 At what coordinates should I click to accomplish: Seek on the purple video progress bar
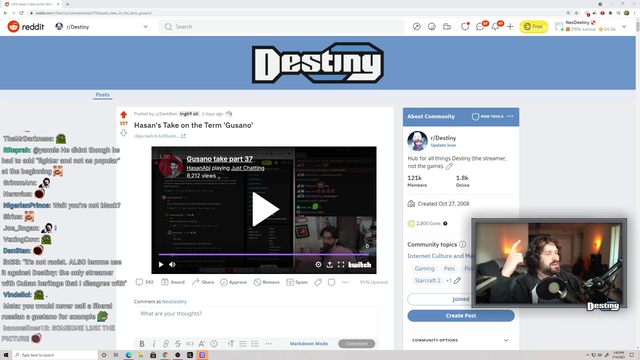click(264, 254)
